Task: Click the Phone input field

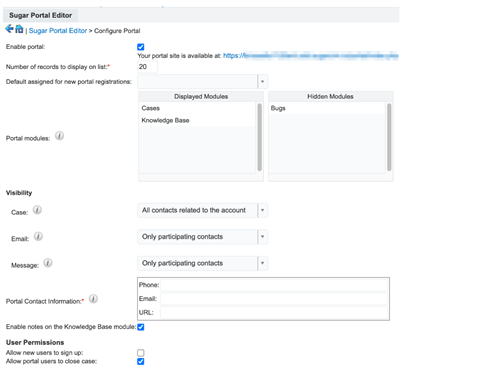Action: click(274, 285)
